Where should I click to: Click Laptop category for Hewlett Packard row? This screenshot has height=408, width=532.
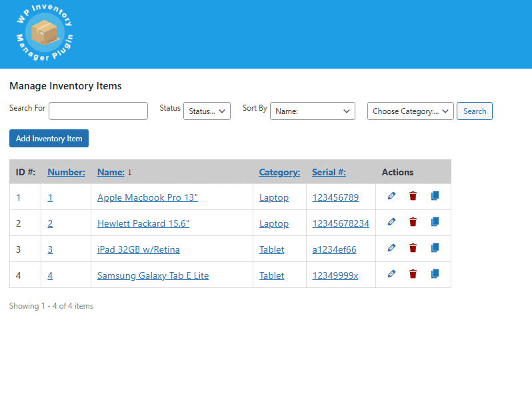click(x=274, y=224)
